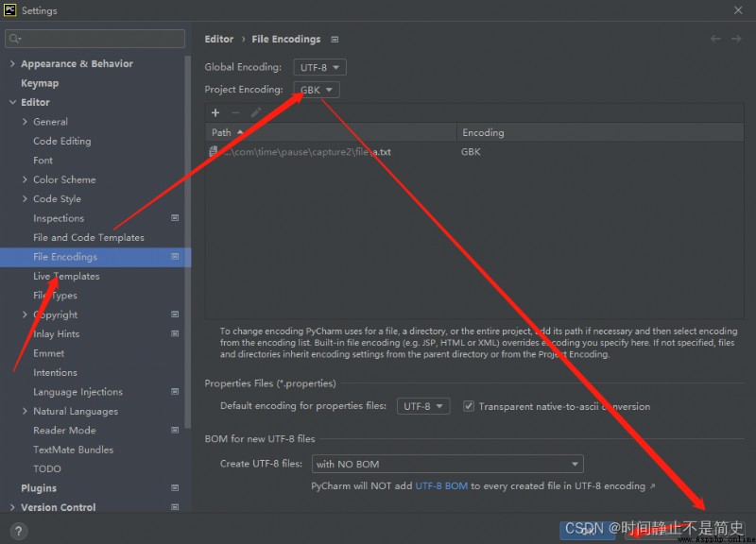The width and height of the screenshot is (756, 544).
Task: Click project icon on Version Control row
Action: 175,507
